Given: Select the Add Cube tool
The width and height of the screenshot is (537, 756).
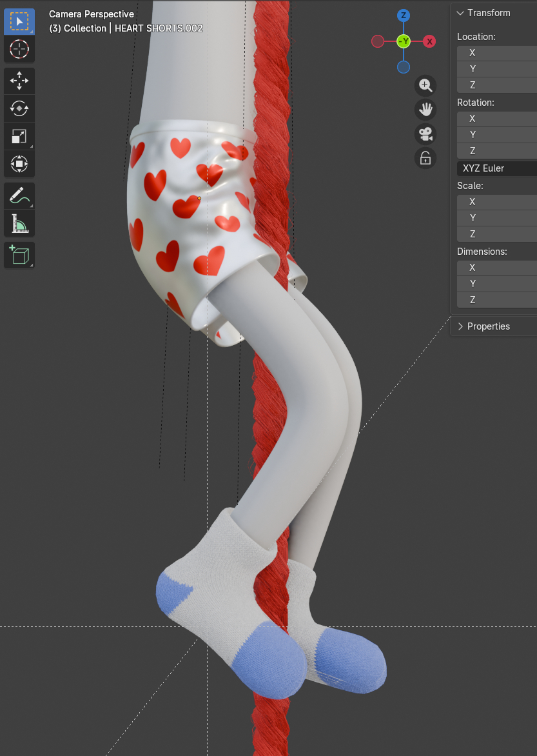Looking at the screenshot, I should click(19, 255).
